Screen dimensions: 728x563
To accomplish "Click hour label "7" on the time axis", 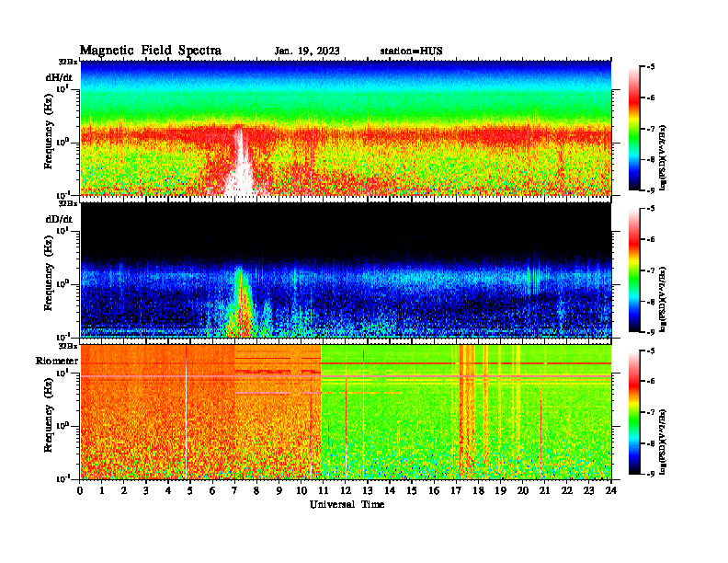I will coord(234,490).
